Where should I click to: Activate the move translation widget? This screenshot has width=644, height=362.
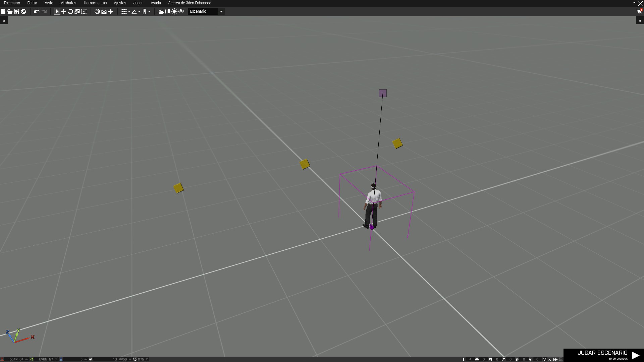[64, 11]
